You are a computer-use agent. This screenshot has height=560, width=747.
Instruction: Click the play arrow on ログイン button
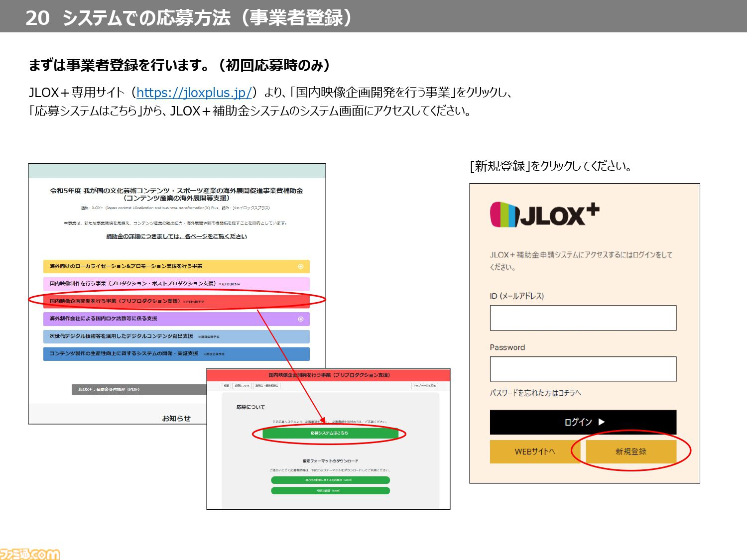[x=602, y=422]
